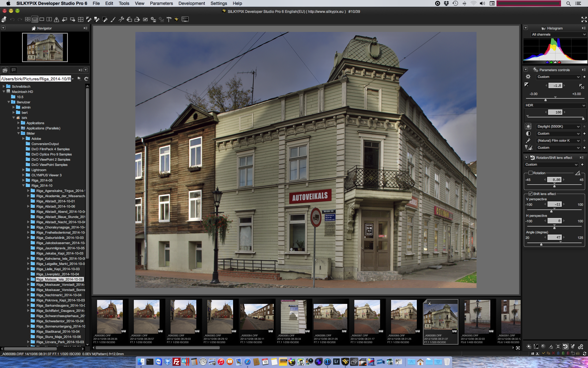Click the hammer development tool icon
The image size is (588, 368).
pos(169,19)
